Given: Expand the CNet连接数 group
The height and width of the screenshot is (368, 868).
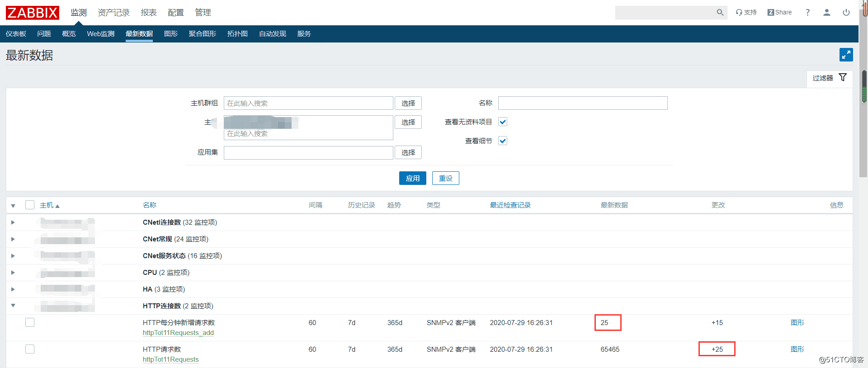Looking at the screenshot, I should (13, 222).
